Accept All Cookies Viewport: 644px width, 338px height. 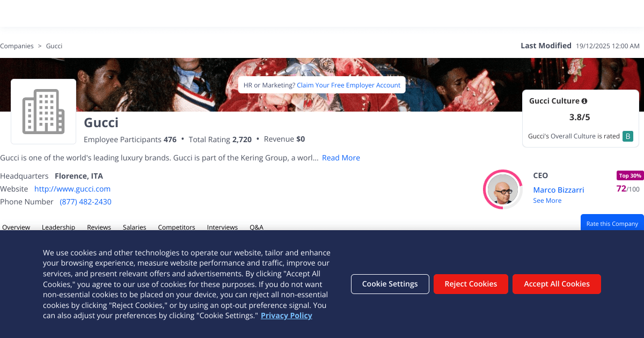pos(557,284)
